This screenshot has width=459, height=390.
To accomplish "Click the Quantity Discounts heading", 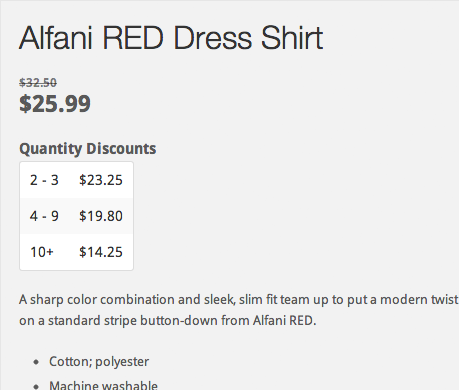I will click(x=88, y=148).
